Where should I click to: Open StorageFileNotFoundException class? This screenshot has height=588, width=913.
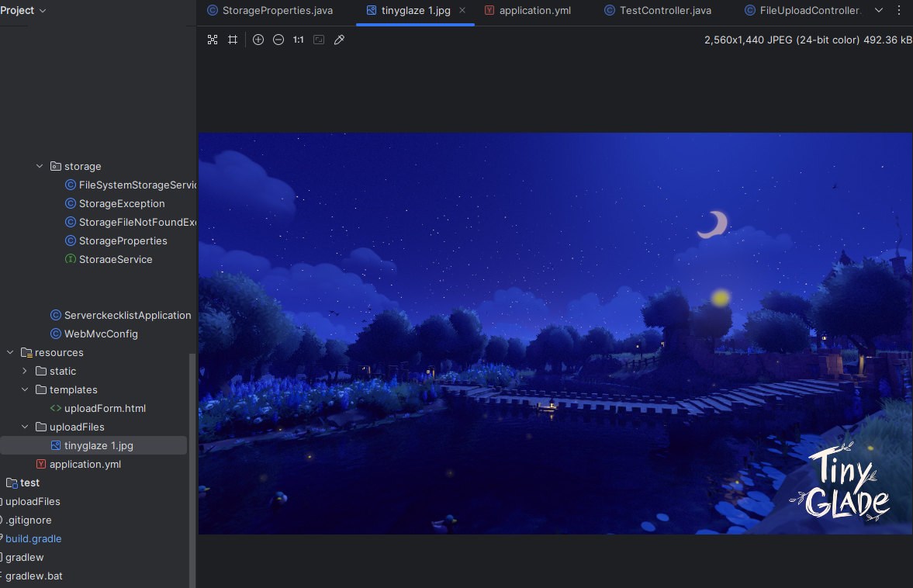pyautogui.click(x=137, y=223)
